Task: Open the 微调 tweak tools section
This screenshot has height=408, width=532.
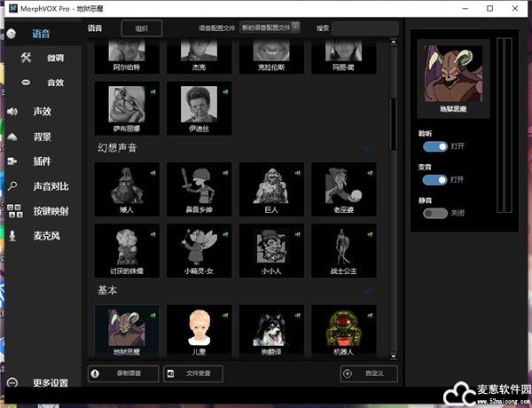Action: point(43,58)
